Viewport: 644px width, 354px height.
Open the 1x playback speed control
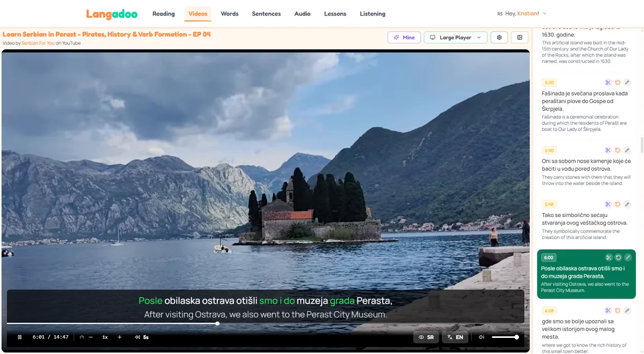105,337
